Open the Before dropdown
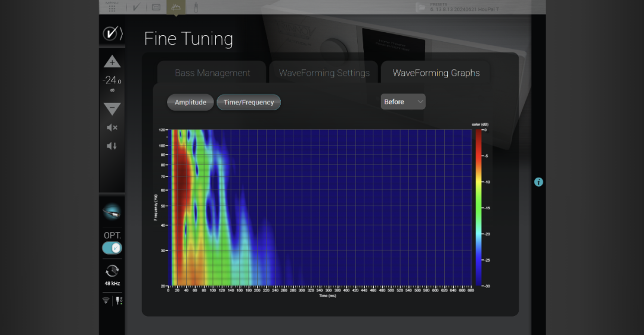Image resolution: width=644 pixels, height=335 pixels. tap(403, 102)
